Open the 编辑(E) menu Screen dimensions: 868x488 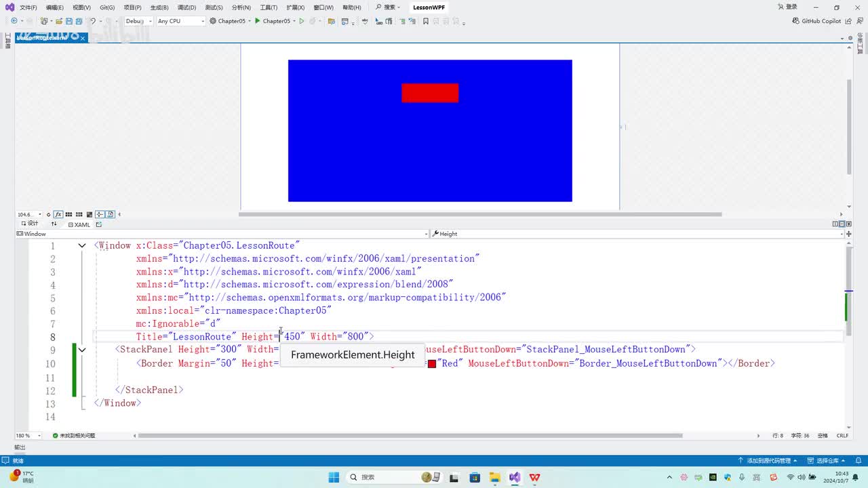pyautogui.click(x=54, y=7)
